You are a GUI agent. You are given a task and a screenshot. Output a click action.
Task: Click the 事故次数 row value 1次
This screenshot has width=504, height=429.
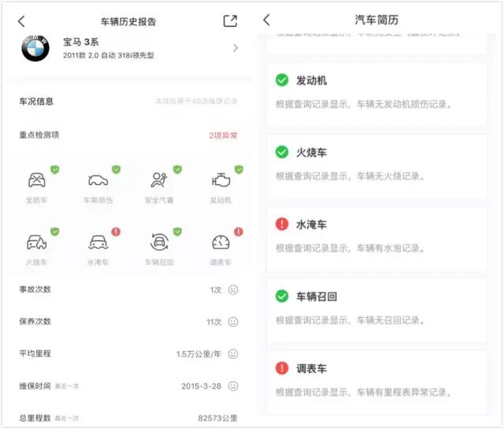tap(216, 290)
